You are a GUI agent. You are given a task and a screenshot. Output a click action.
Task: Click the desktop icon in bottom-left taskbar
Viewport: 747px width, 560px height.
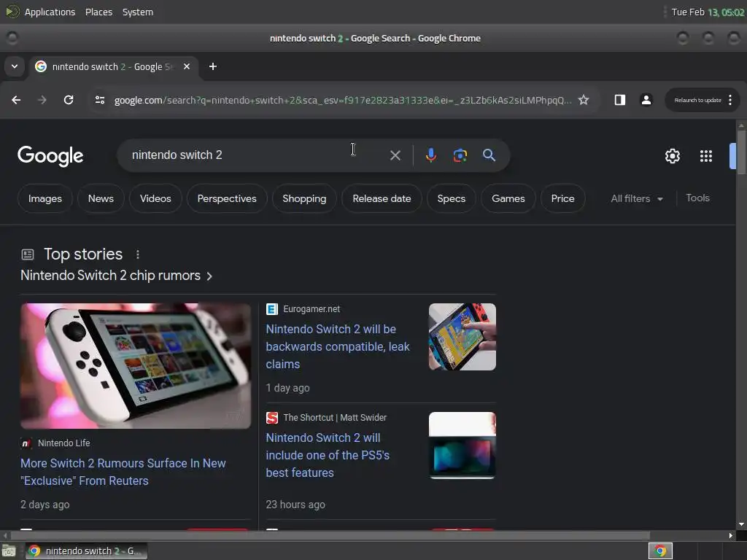click(9, 551)
